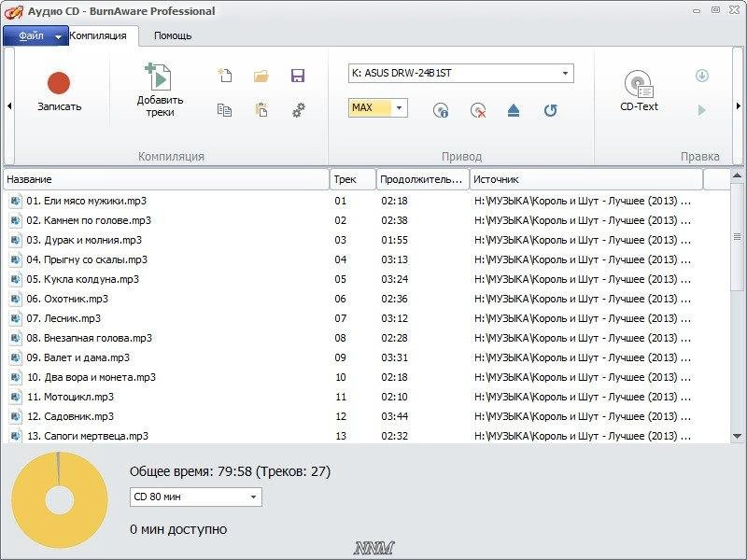This screenshot has height=560, width=747.
Task: Click the vertical scrollbar thumb of the track list
Action: point(737,236)
